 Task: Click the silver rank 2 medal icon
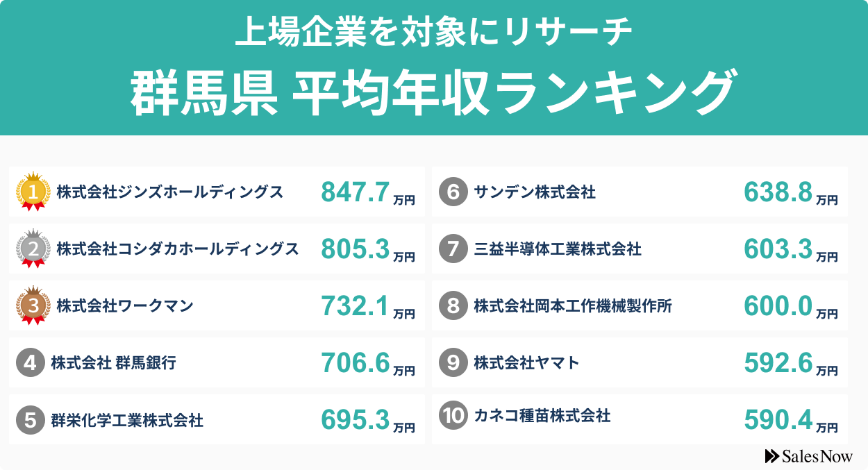coord(33,247)
